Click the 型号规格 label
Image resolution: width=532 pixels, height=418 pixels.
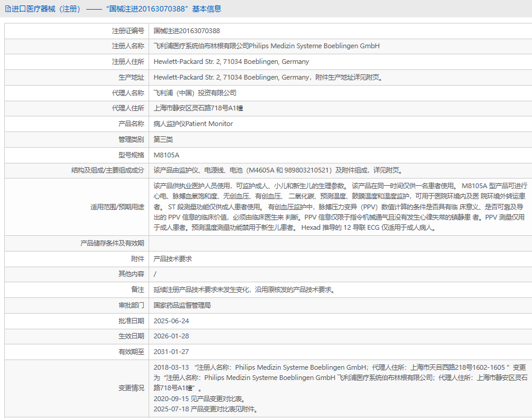(131, 155)
